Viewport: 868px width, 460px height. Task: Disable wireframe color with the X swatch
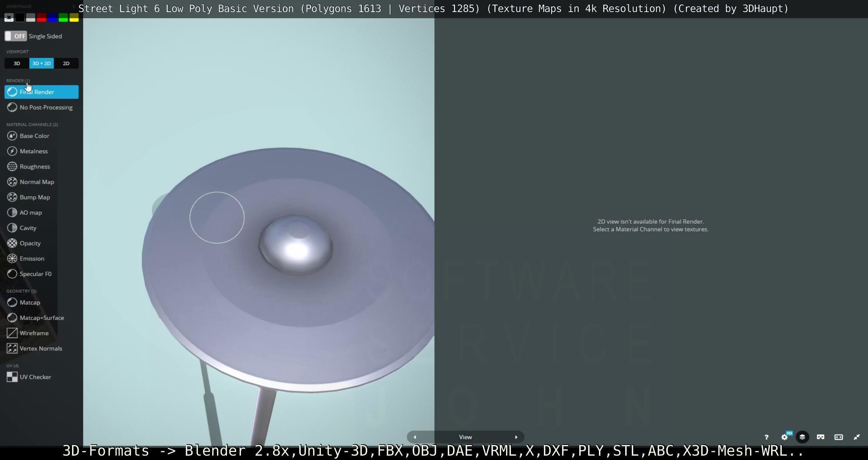point(9,17)
